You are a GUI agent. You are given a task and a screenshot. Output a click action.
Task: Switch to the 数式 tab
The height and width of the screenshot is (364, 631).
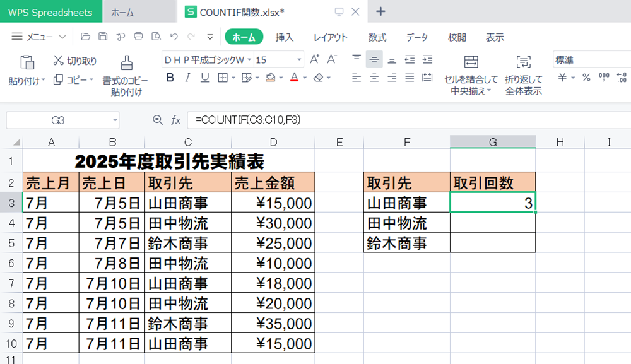[x=377, y=37]
